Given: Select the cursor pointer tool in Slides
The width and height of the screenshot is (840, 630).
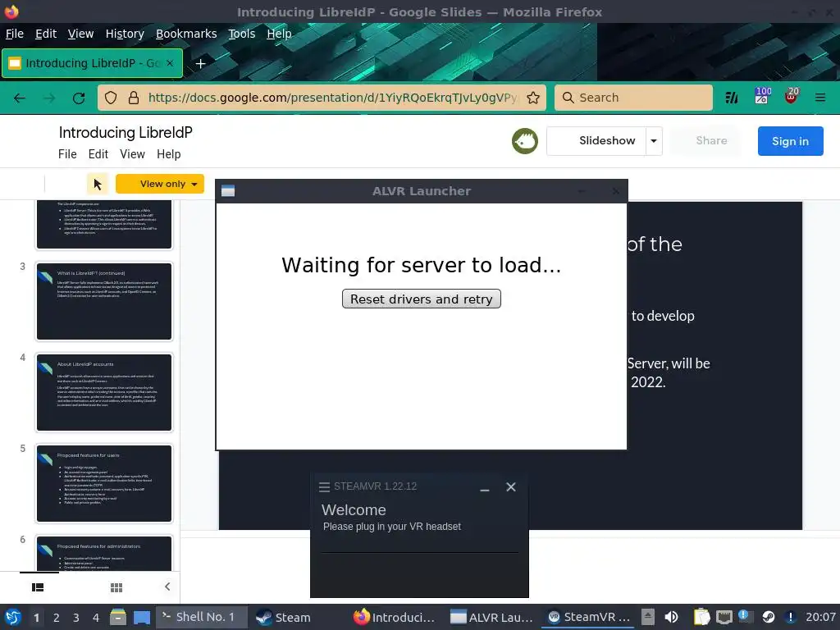Looking at the screenshot, I should [98, 185].
